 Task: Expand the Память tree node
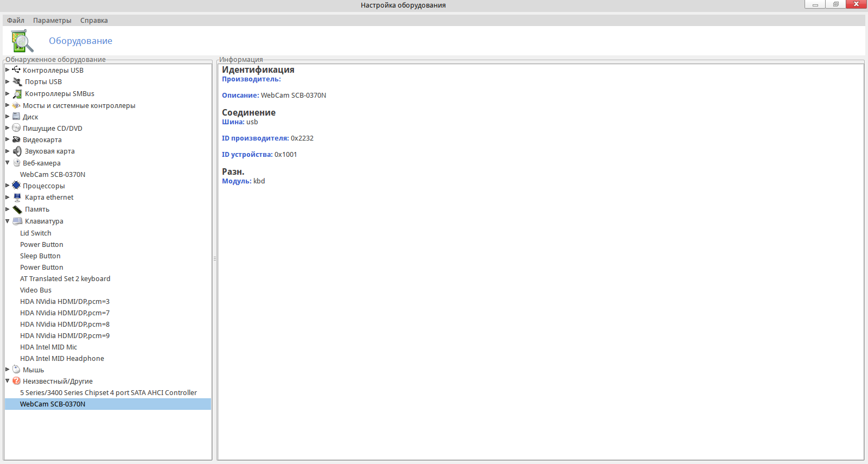tap(8, 209)
